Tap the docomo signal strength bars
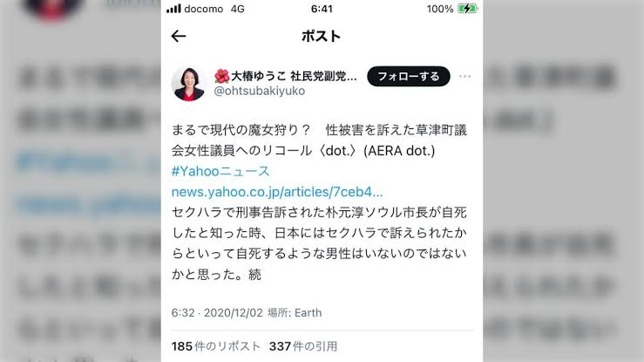The width and height of the screenshot is (644, 362). pyautogui.click(x=173, y=9)
